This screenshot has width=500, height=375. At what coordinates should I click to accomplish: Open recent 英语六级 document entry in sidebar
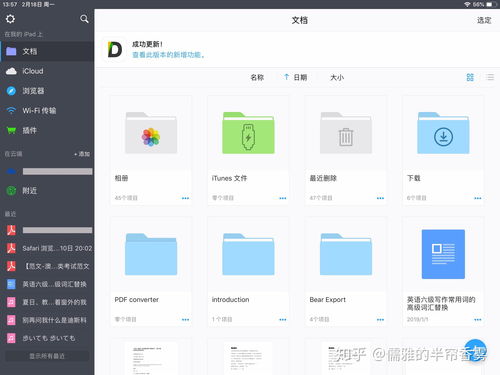(47, 284)
